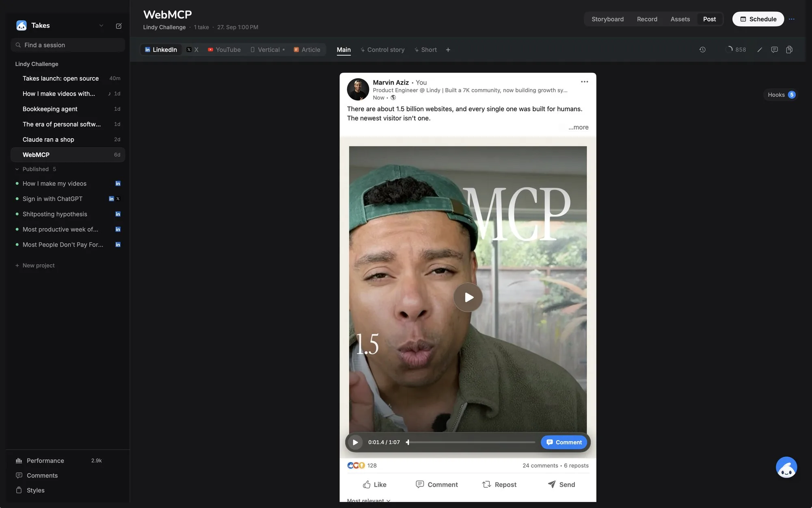812x508 pixels.
Task: Click the Send paper-plane button
Action: coord(561,484)
